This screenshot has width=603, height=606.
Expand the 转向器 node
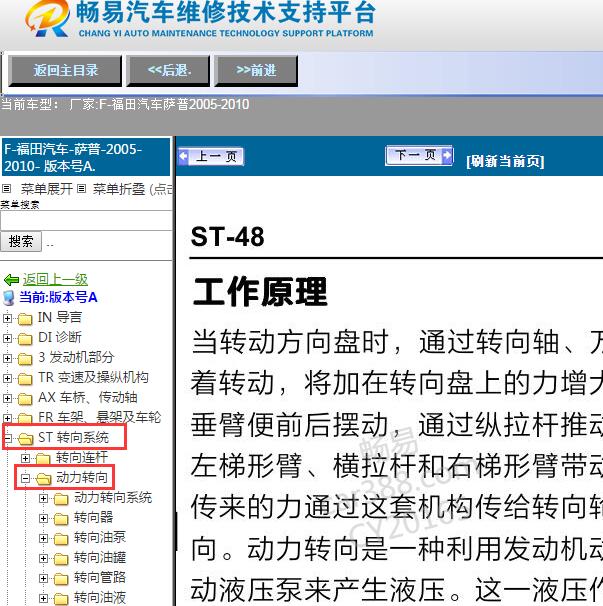click(43, 518)
